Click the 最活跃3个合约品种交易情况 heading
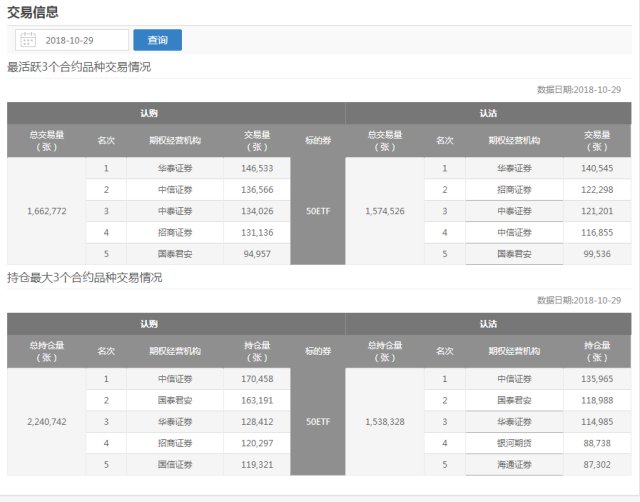 click(x=79, y=67)
